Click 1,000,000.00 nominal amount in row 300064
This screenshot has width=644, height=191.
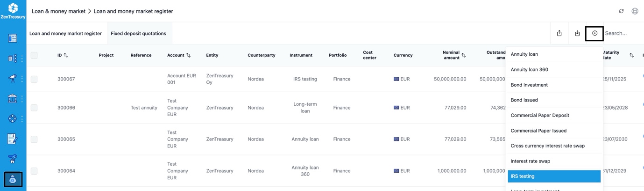[x=452, y=171]
